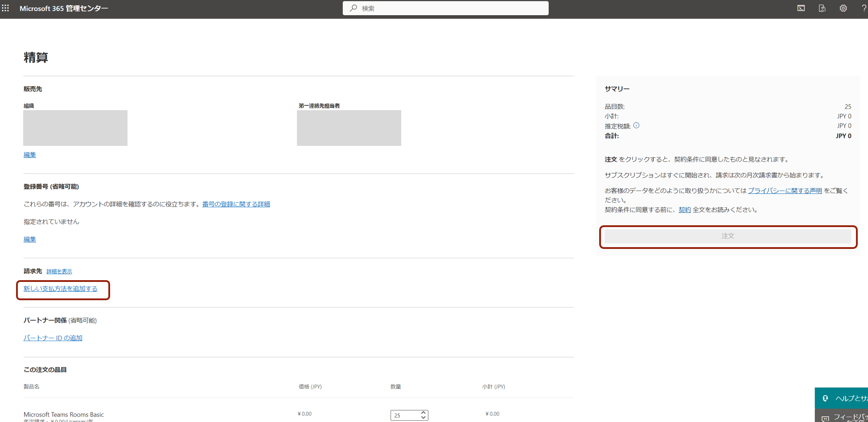The image size is (868, 422).
Task: Click 新しい支払方法を追加する link
Action: (61, 289)
